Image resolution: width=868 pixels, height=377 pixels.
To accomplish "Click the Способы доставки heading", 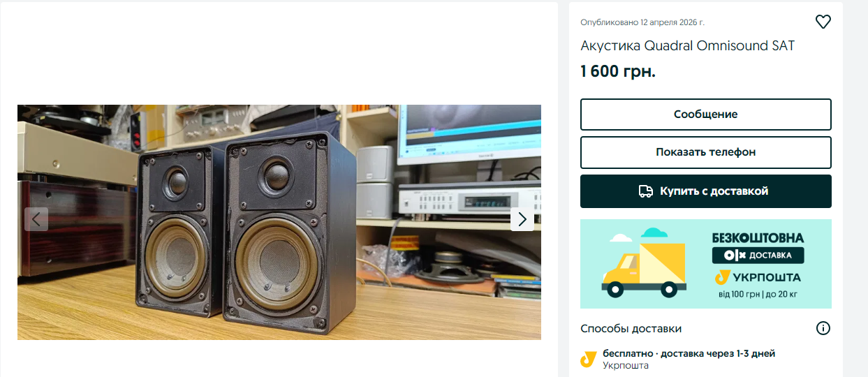I will pos(631,328).
